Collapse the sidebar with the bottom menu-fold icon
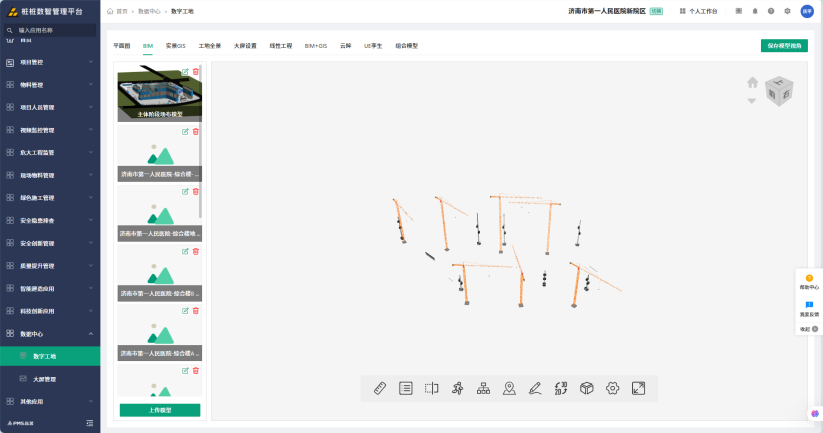Screen dimensions: 823x433 tap(90, 423)
